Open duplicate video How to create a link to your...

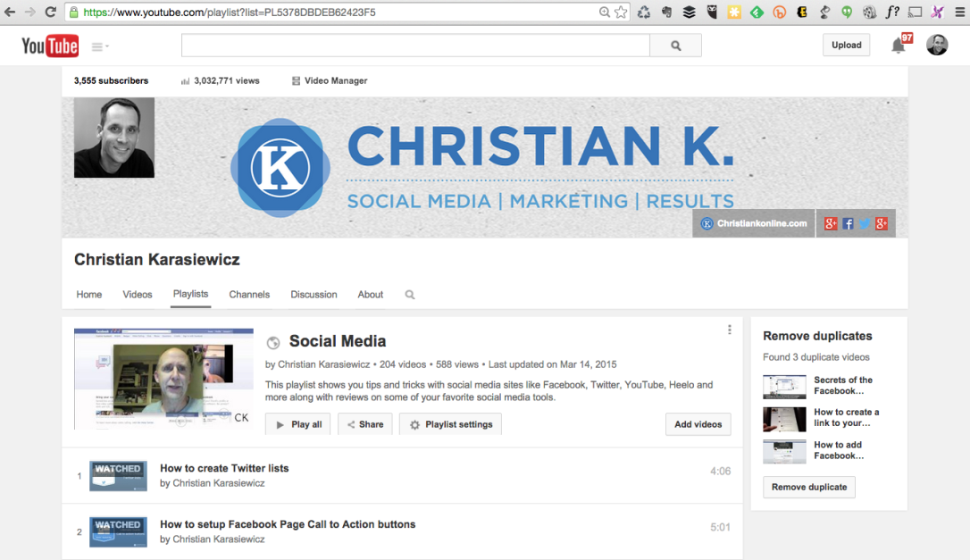point(846,418)
